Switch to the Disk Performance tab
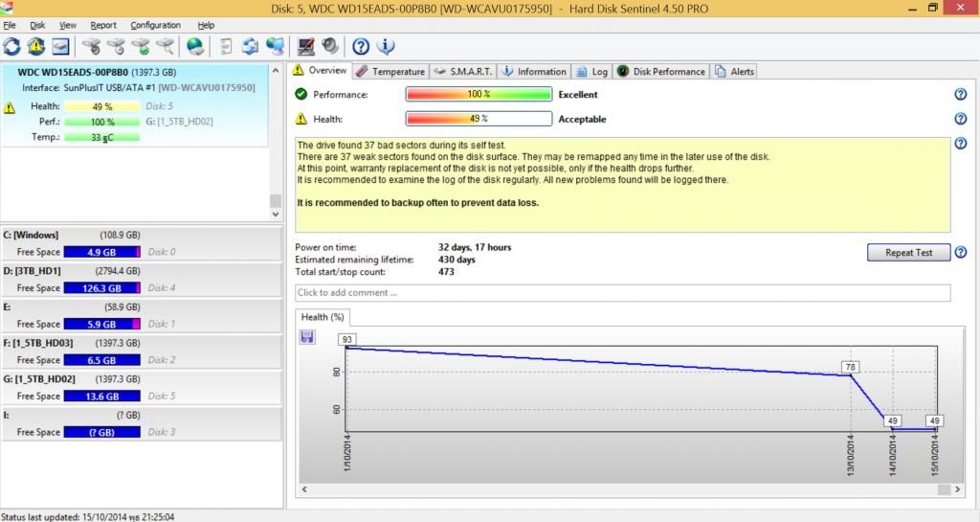Viewport: 980px width, 522px height. point(661,71)
